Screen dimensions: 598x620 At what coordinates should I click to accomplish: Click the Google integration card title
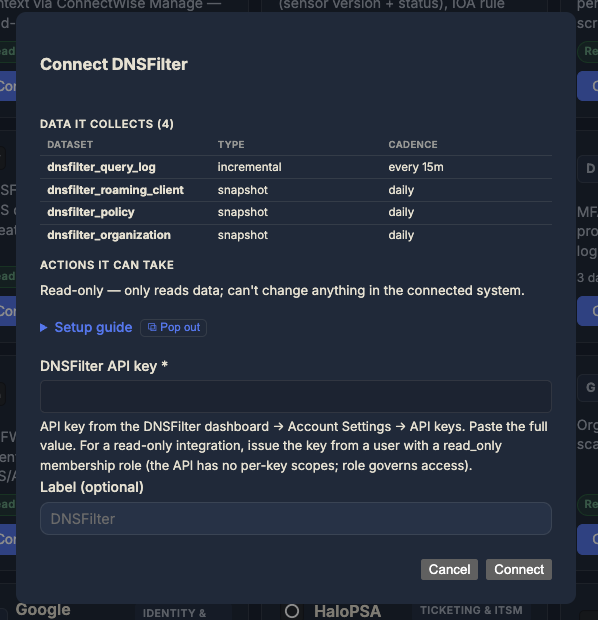43,610
